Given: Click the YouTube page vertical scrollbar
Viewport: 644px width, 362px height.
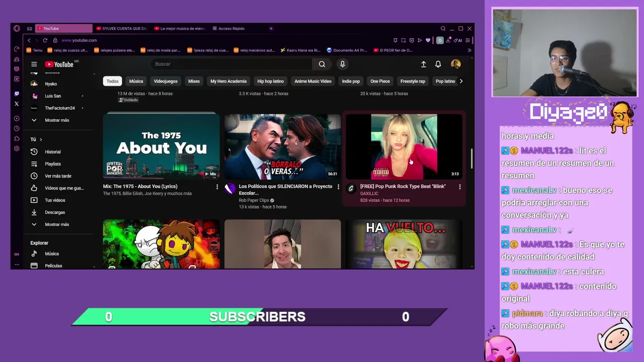Looking at the screenshot, I should pyautogui.click(x=471, y=159).
